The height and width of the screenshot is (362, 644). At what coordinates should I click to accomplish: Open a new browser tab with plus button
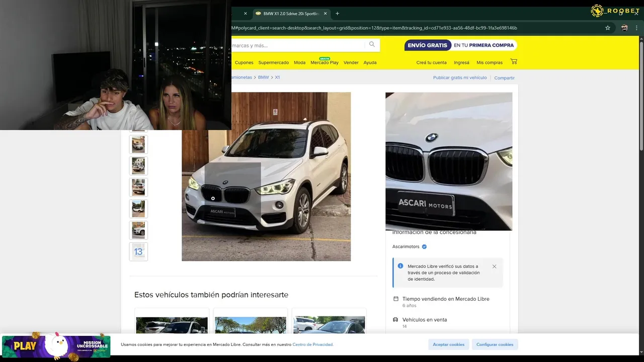[337, 14]
